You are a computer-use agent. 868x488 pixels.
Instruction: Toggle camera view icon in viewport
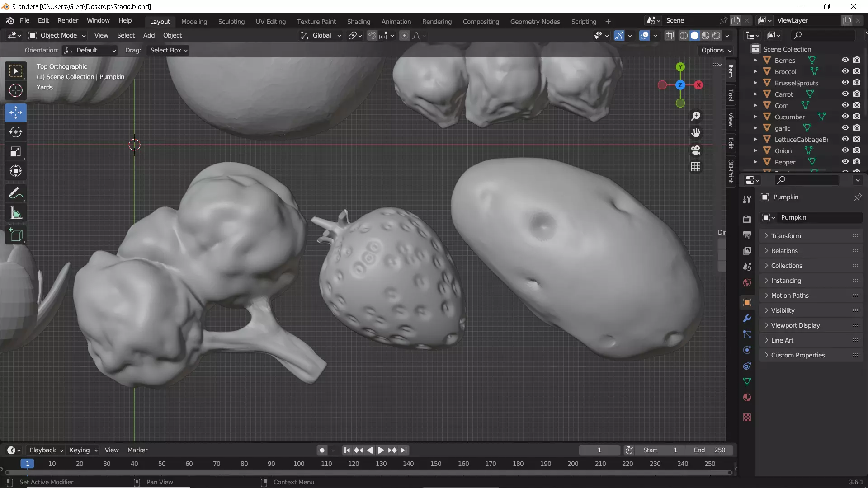click(696, 150)
